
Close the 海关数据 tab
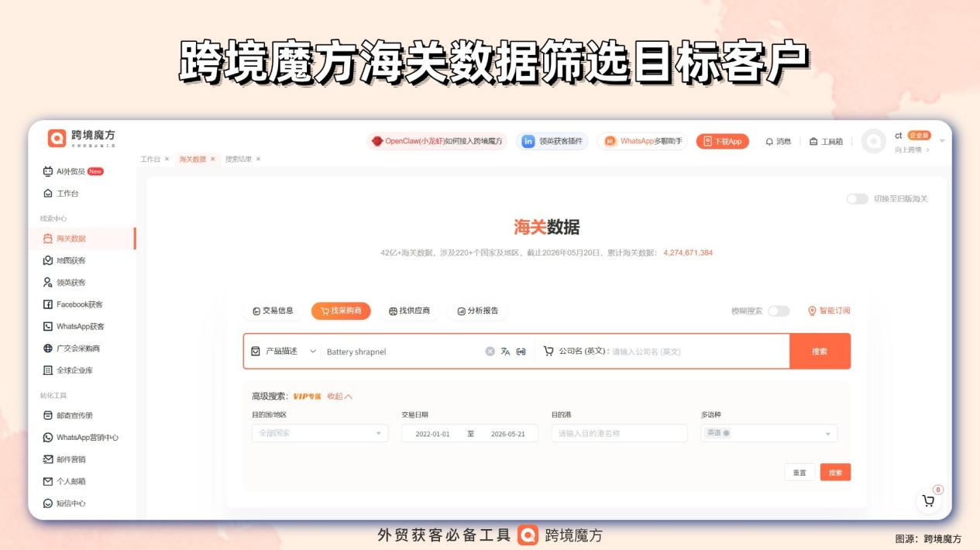tap(213, 159)
